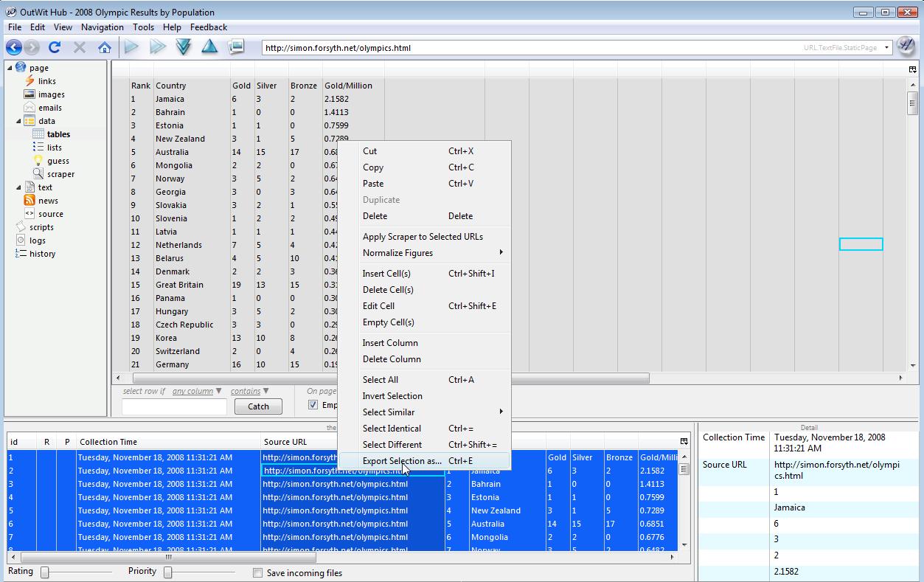Open the history panel
Viewport: 924px width, 582px height.
click(x=41, y=254)
